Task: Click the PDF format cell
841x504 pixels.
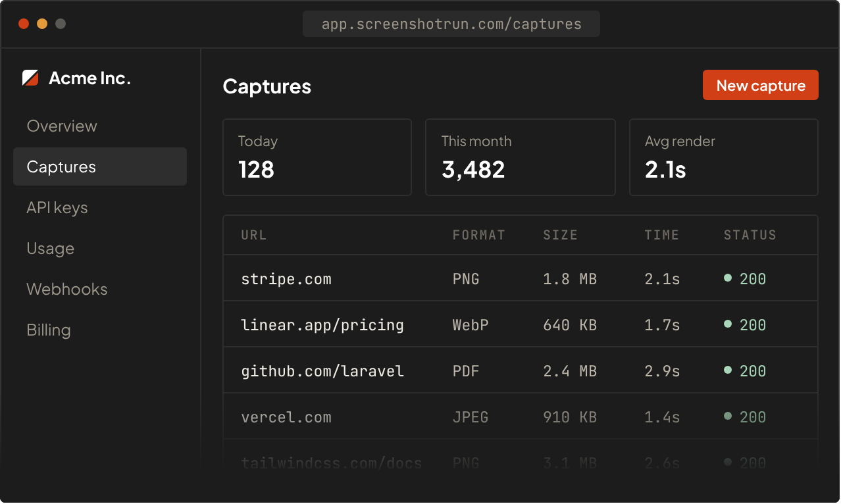Action: tap(466, 371)
